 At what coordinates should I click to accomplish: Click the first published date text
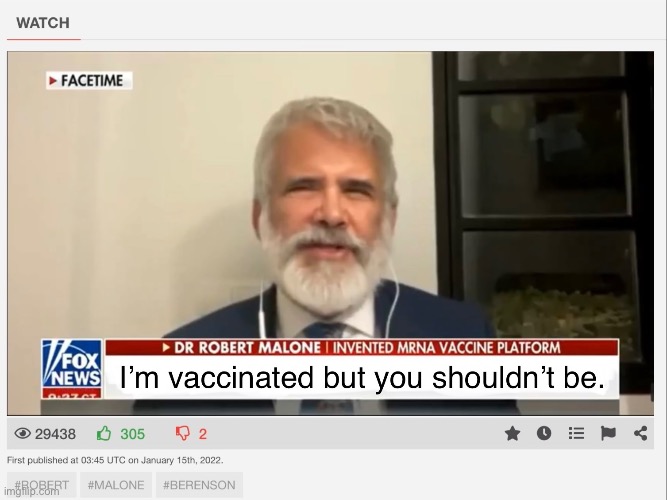tap(115, 460)
